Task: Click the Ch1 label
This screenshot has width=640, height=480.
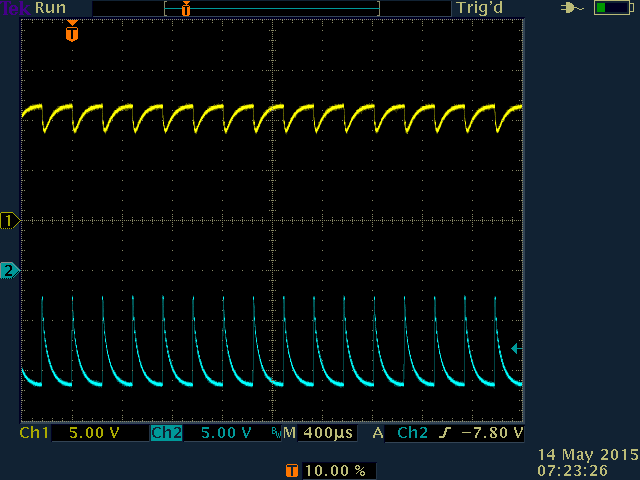Action: point(34,433)
